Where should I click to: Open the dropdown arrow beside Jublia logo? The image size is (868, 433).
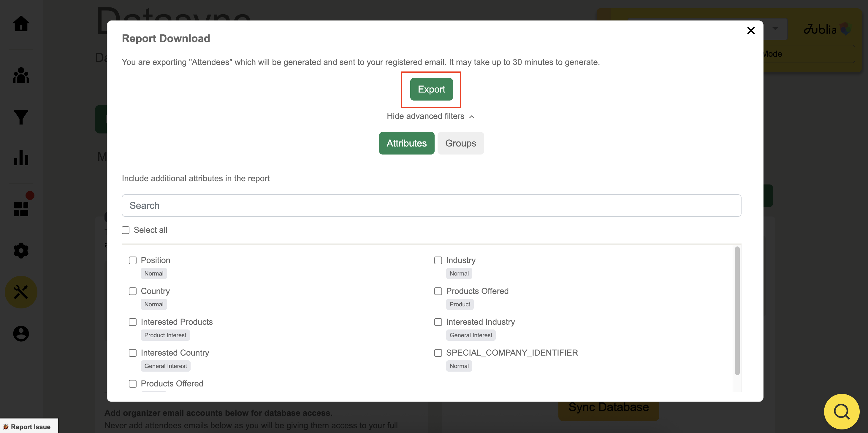coord(775,29)
